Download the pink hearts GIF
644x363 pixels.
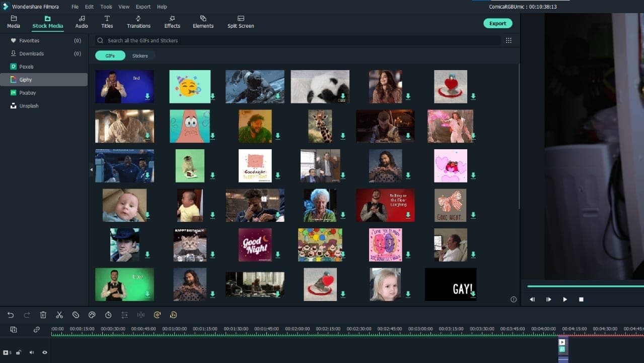tap(473, 175)
